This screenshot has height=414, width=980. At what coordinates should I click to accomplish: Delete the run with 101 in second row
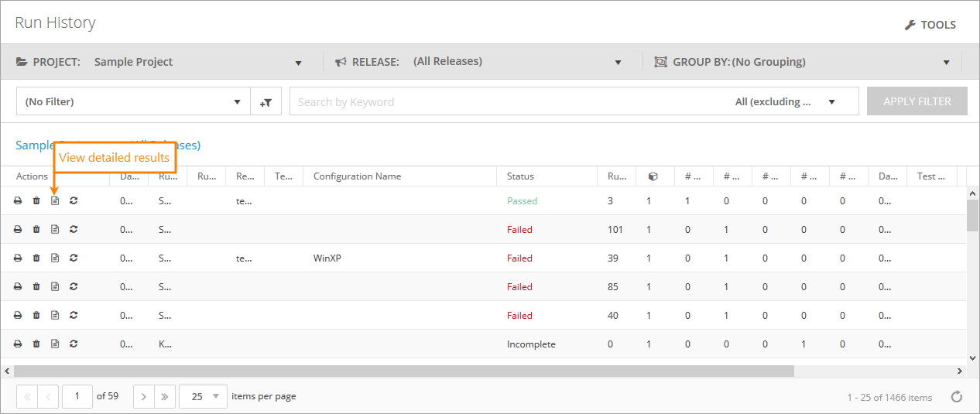point(36,229)
